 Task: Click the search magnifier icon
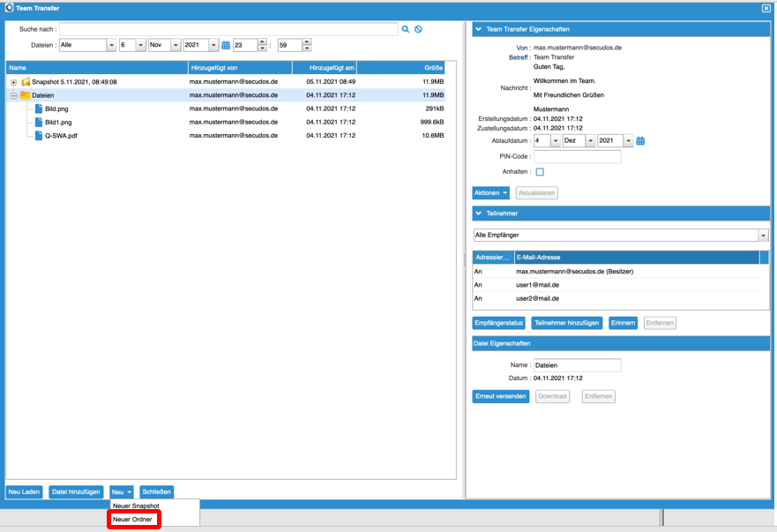point(406,29)
